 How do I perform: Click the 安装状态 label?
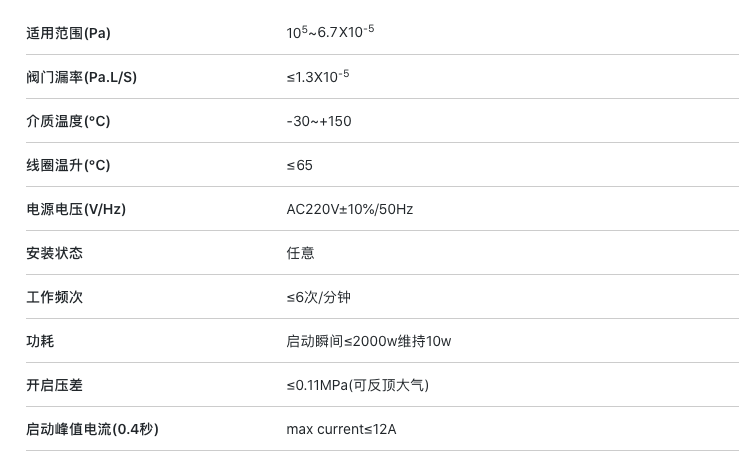[55, 253]
